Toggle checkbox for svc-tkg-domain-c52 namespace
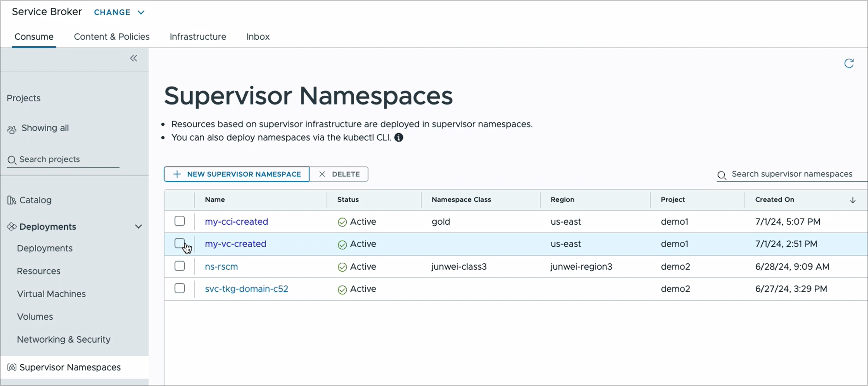 click(x=180, y=289)
